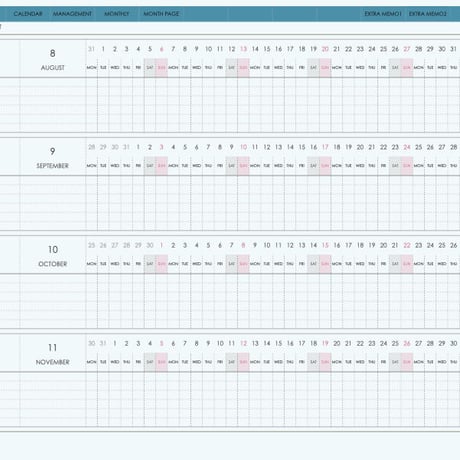The image size is (460, 460).
Task: Select October 1 Sunday date
Action: click(x=162, y=245)
